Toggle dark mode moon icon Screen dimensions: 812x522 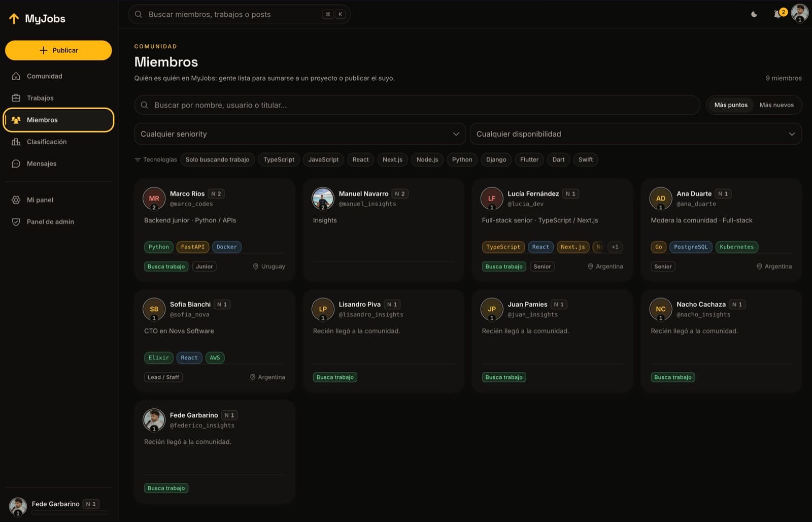coord(754,14)
